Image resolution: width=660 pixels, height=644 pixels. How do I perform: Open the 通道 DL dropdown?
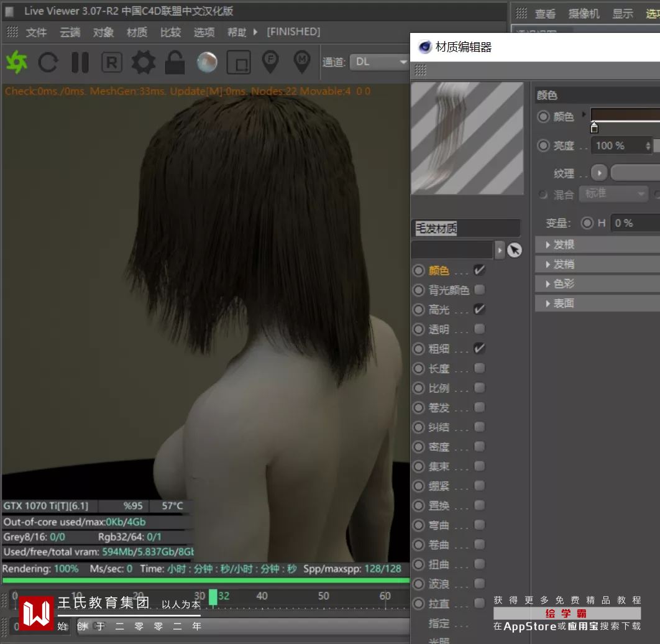point(378,62)
